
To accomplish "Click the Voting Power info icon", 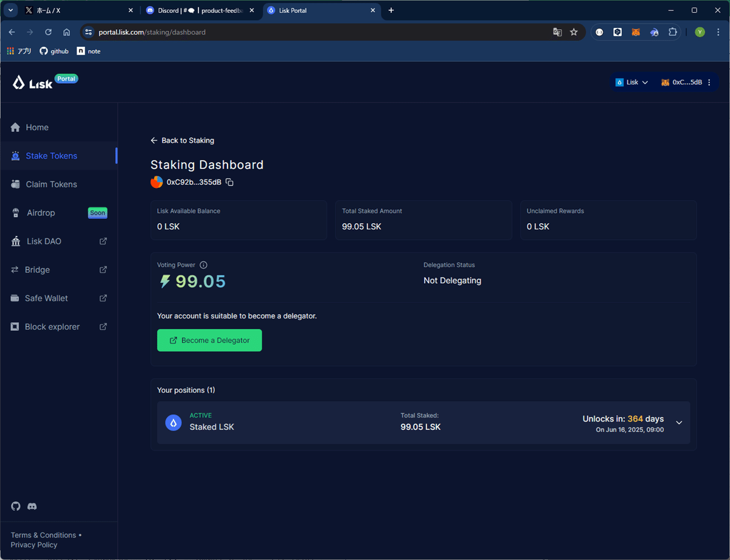I will tap(203, 265).
